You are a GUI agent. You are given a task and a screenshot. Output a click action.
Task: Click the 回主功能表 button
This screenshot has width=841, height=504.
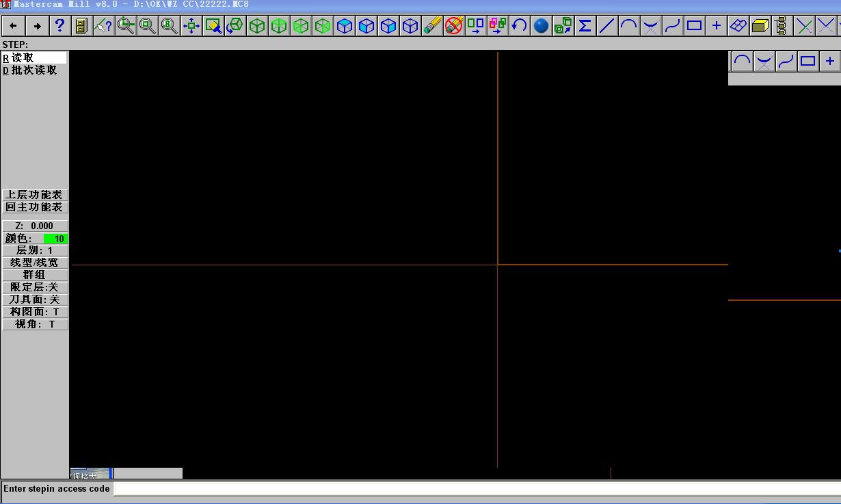pyautogui.click(x=35, y=207)
